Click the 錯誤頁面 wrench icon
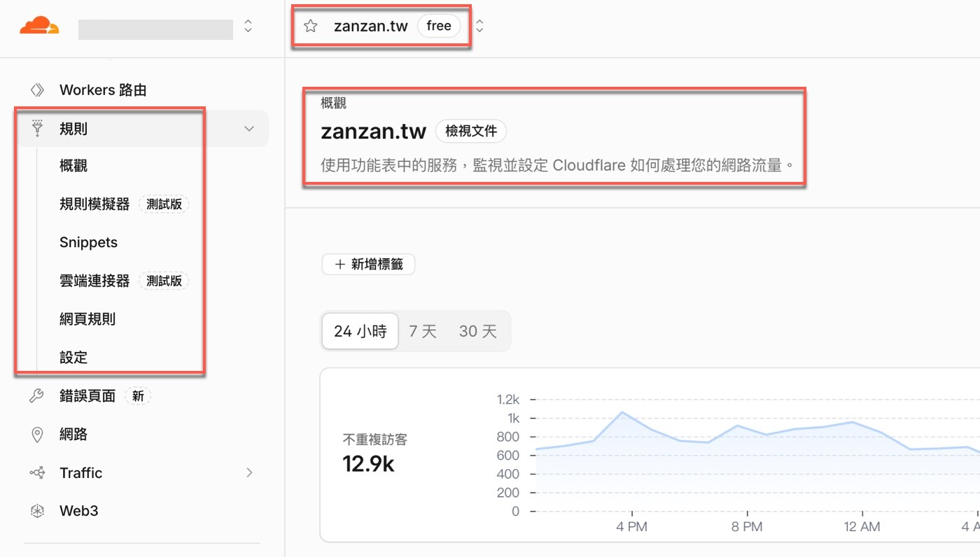 tap(37, 396)
